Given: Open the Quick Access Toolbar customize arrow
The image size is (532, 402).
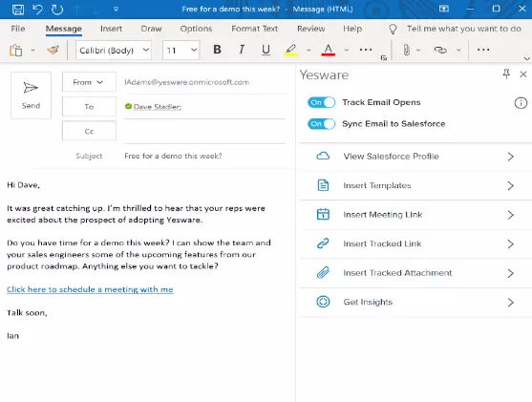Looking at the screenshot, I should tap(116, 10).
